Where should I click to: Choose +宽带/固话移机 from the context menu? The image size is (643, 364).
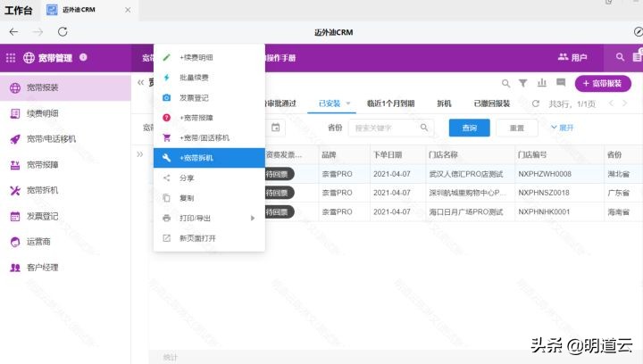[x=209, y=138]
